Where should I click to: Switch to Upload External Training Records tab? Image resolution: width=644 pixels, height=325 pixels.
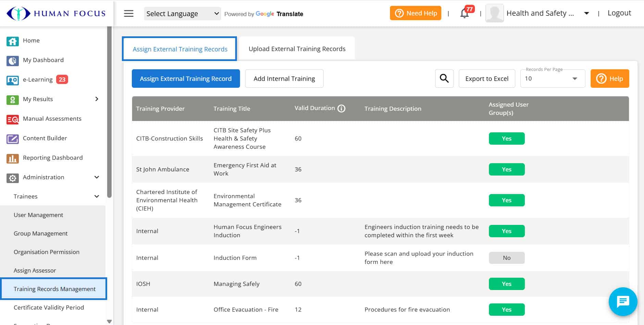point(296,48)
